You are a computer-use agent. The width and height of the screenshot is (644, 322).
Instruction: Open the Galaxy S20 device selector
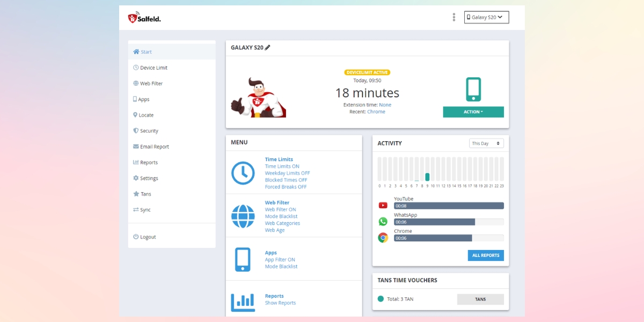tap(486, 17)
